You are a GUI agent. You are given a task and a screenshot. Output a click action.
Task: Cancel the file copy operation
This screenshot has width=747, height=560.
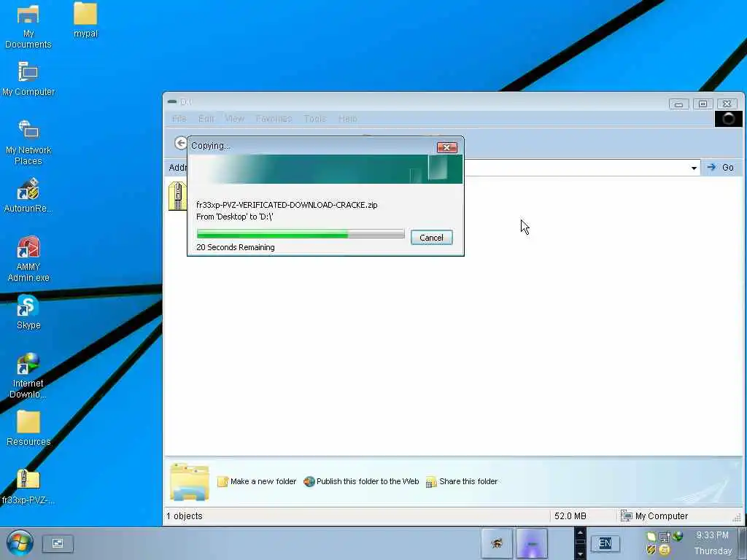432,238
